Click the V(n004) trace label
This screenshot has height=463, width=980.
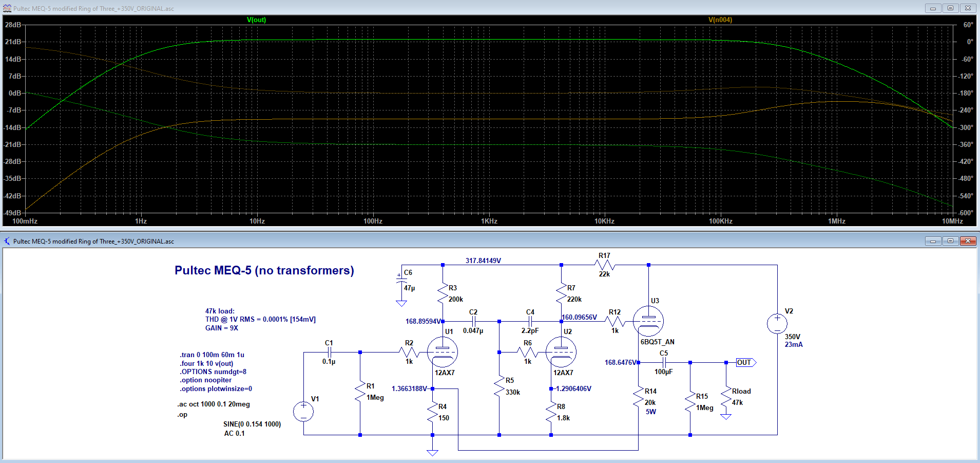(720, 20)
